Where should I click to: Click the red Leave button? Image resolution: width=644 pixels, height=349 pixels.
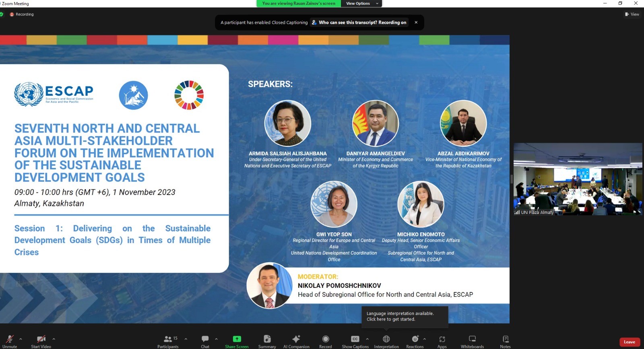[x=630, y=342]
